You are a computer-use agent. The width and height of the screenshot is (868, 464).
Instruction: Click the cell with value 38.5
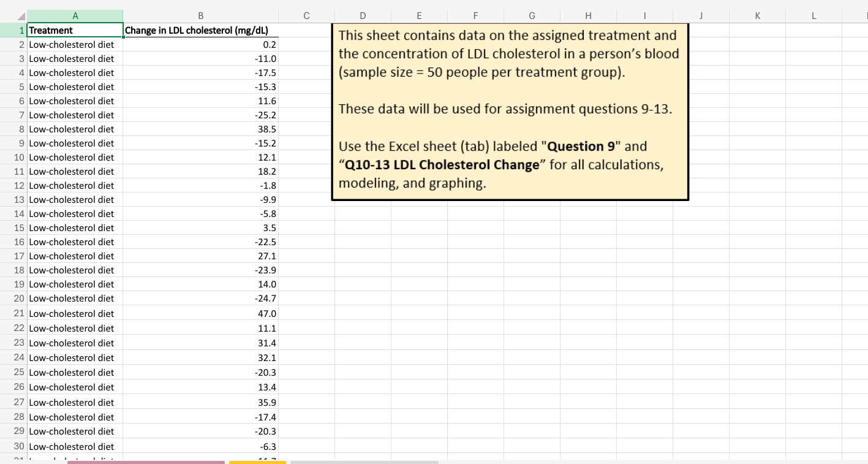tap(200, 129)
